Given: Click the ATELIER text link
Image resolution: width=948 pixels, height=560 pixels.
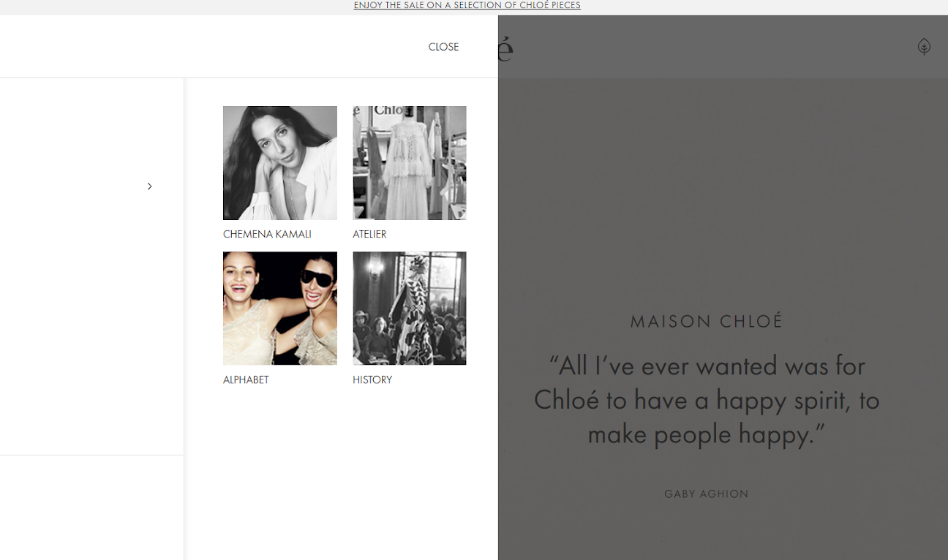Looking at the screenshot, I should click(369, 235).
